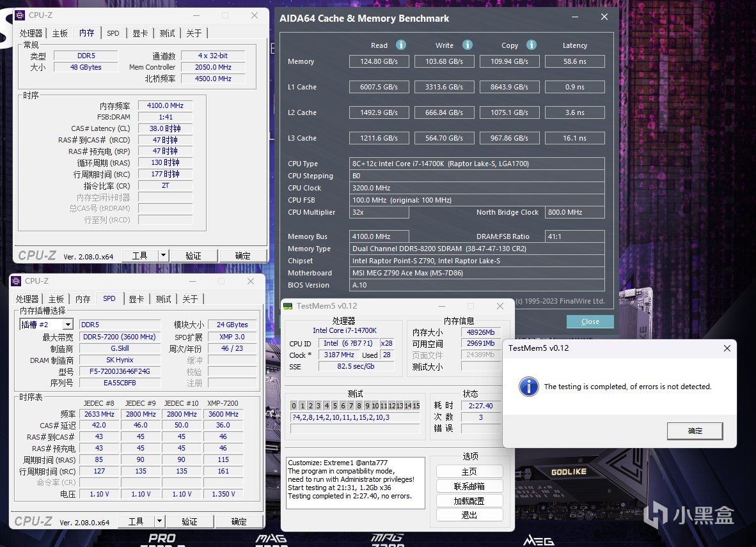Click 加载配置 button in TestMem5
Screen dimensions: 756x547
click(469, 501)
